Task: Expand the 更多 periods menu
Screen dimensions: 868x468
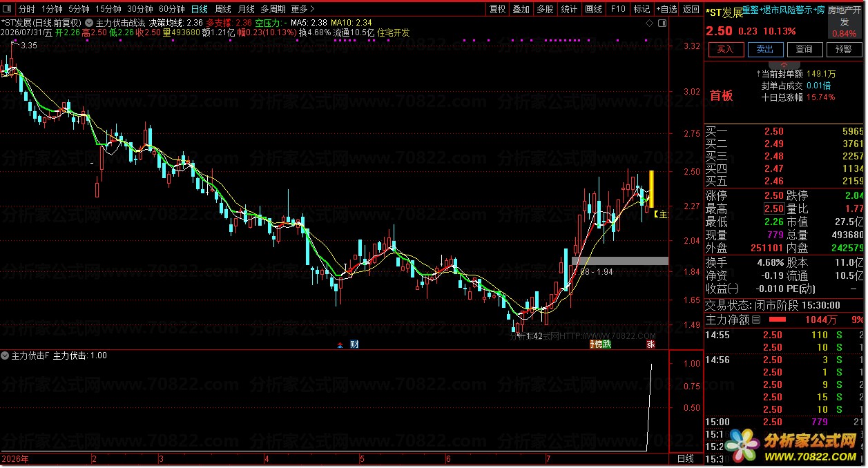Action: [302, 9]
